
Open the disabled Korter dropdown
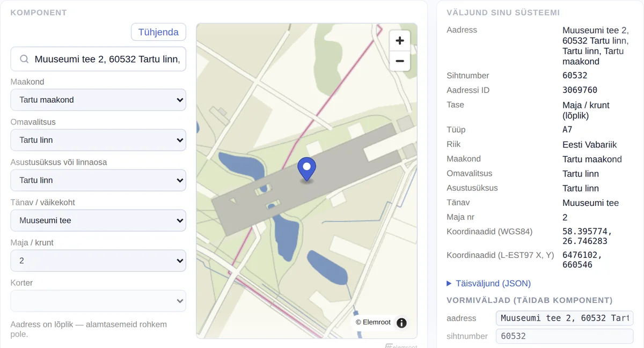98,301
